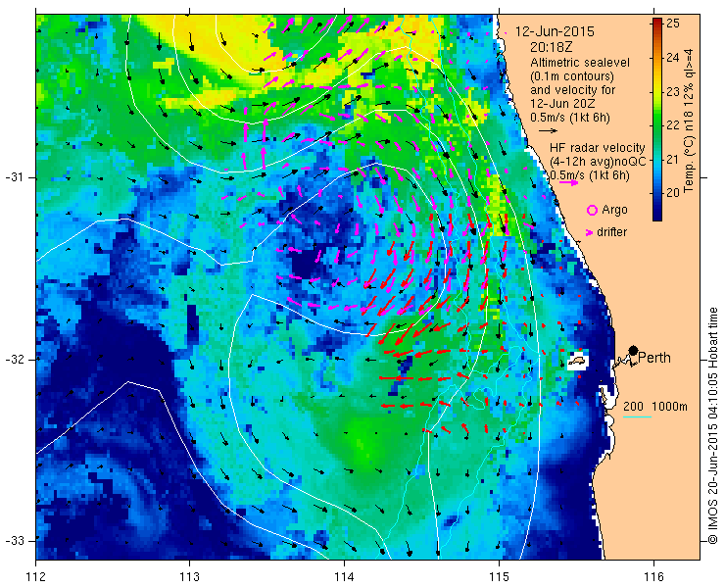Click the 113 longitude axis label

tap(189, 577)
